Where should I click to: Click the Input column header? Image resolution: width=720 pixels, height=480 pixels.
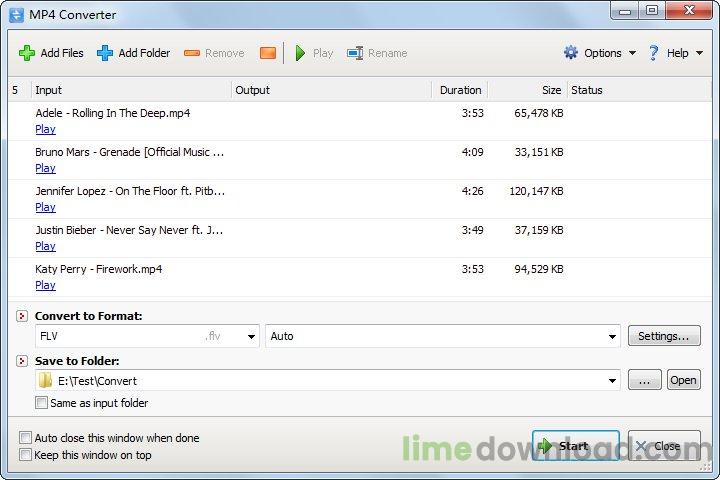pyautogui.click(x=131, y=90)
